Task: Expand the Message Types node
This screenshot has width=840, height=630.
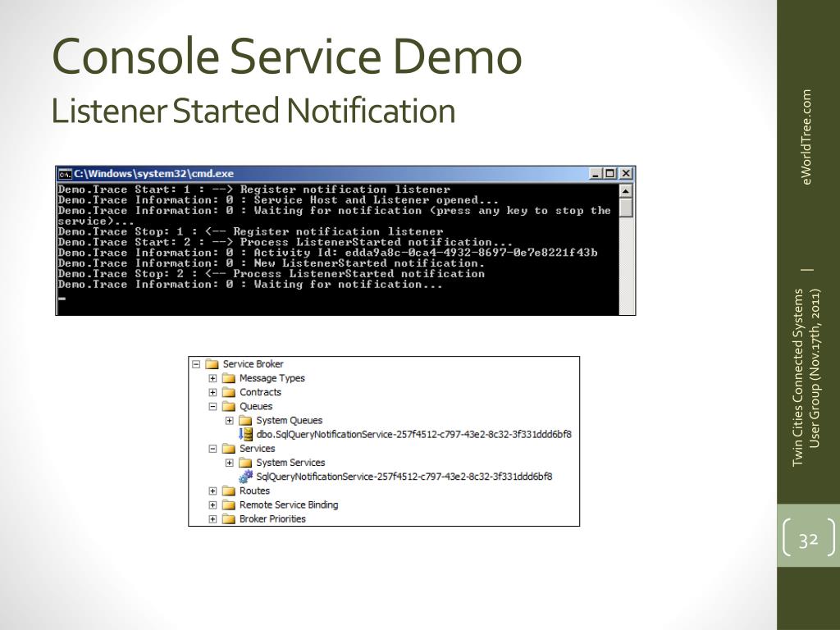Action: click(212, 378)
